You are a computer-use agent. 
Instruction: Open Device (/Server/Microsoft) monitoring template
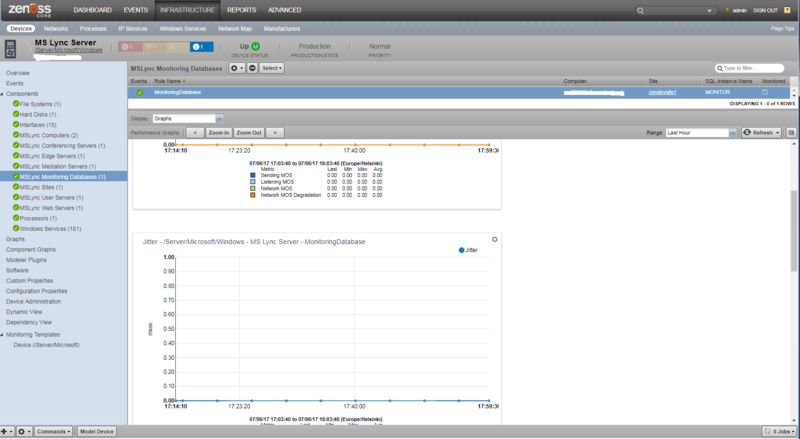point(46,345)
